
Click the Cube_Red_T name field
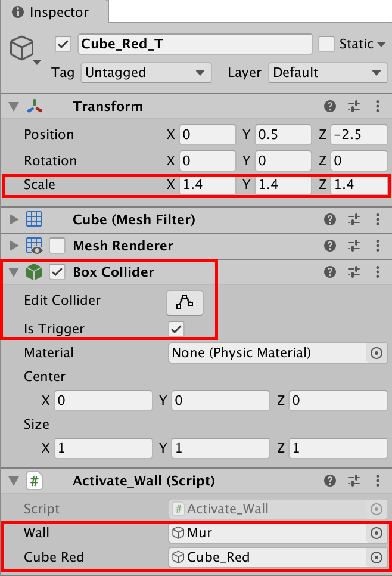[x=195, y=44]
